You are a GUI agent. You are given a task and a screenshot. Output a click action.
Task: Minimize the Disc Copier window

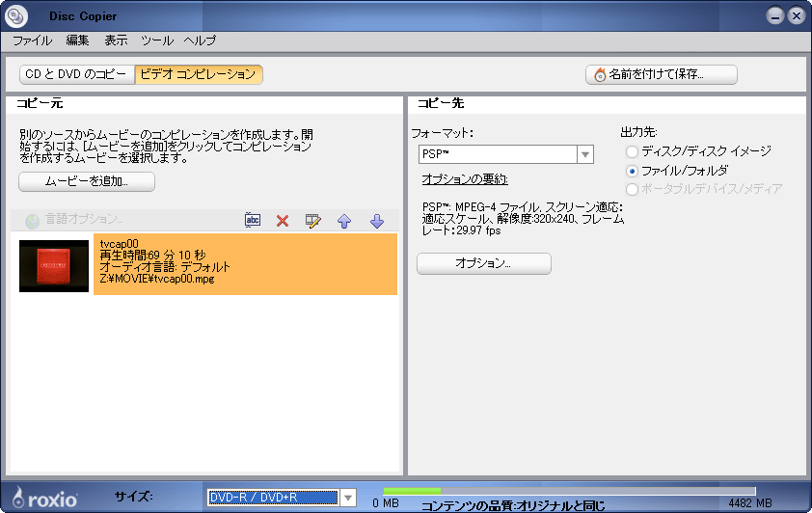point(775,16)
